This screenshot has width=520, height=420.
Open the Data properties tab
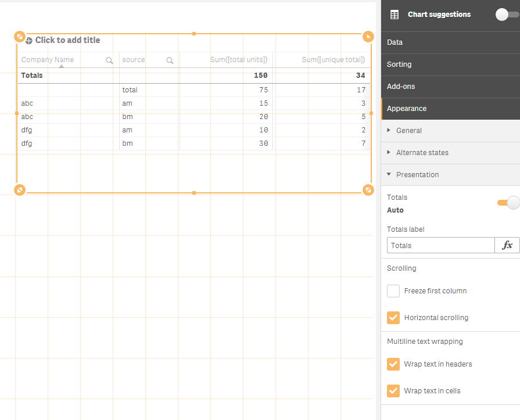395,42
